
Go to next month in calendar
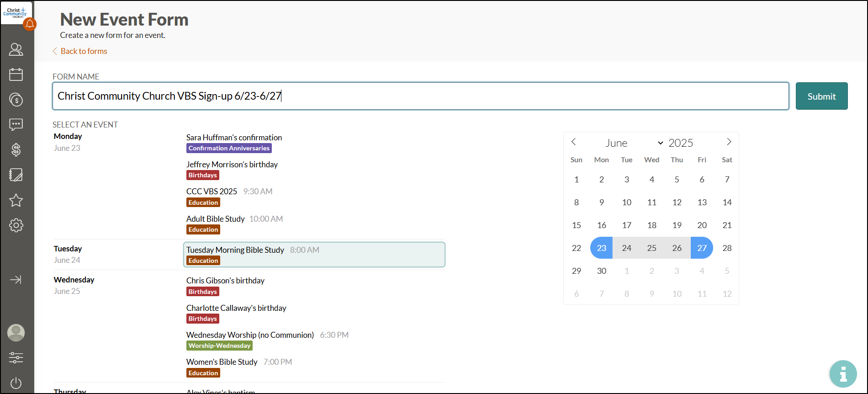[729, 142]
